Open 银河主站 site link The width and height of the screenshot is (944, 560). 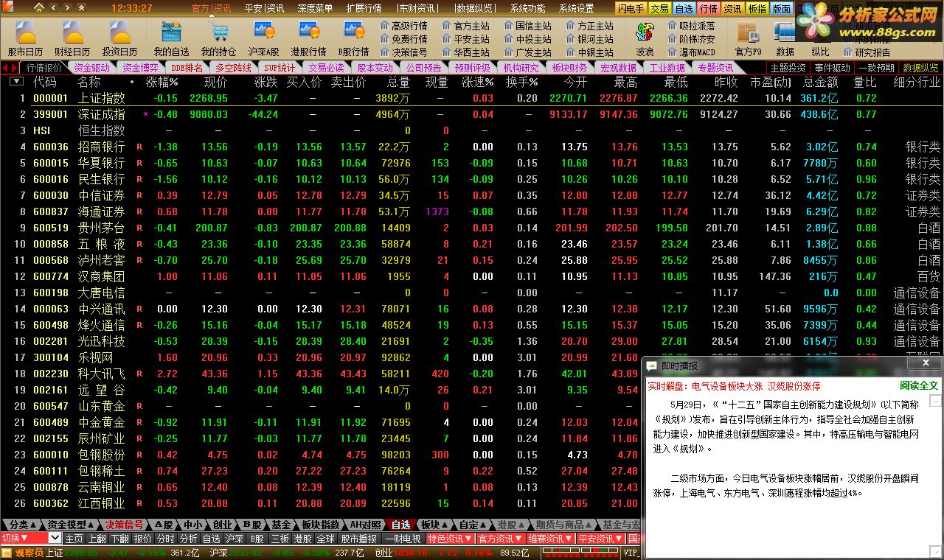pyautogui.click(x=589, y=39)
